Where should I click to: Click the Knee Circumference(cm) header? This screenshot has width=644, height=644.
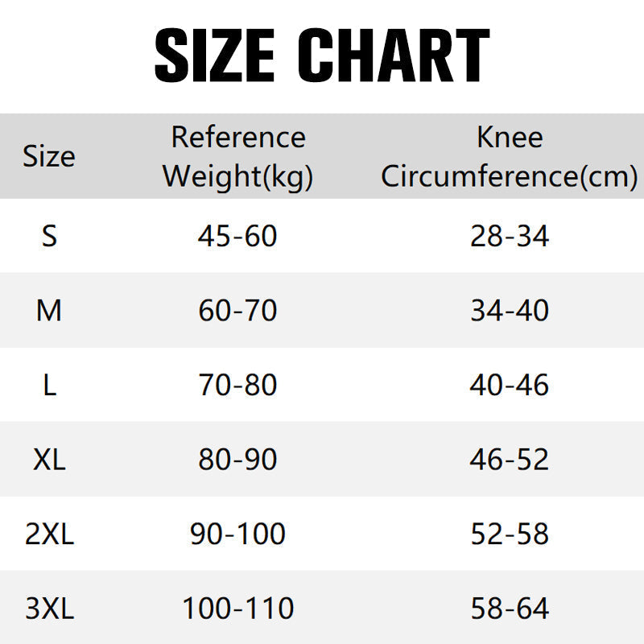(510, 156)
